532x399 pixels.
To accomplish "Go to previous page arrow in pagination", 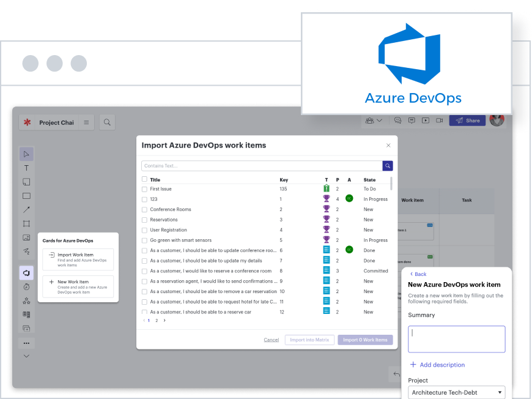I will (x=144, y=320).
